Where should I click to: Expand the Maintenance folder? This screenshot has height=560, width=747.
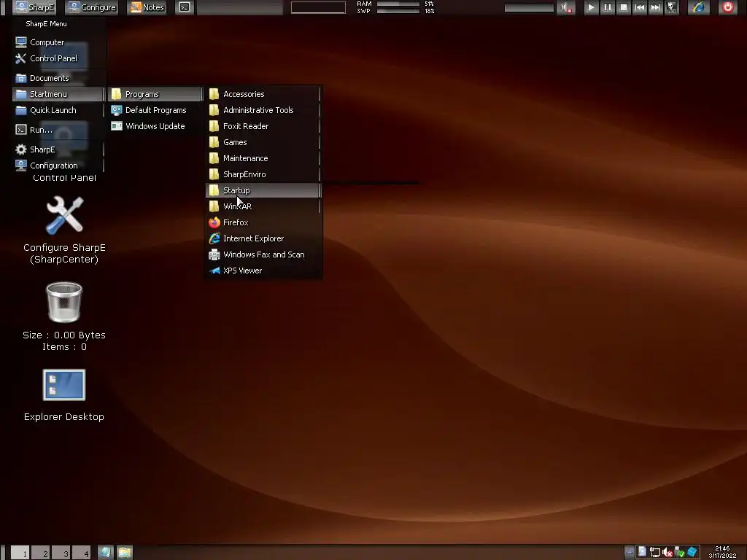click(264, 158)
